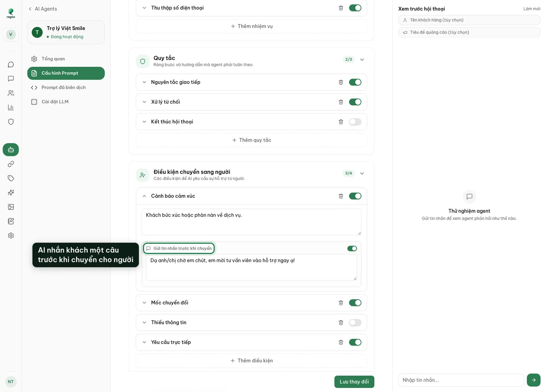Screen dimensions: 546x392
Task: Open Cài đặt LLM settings
Action: click(x=66, y=102)
